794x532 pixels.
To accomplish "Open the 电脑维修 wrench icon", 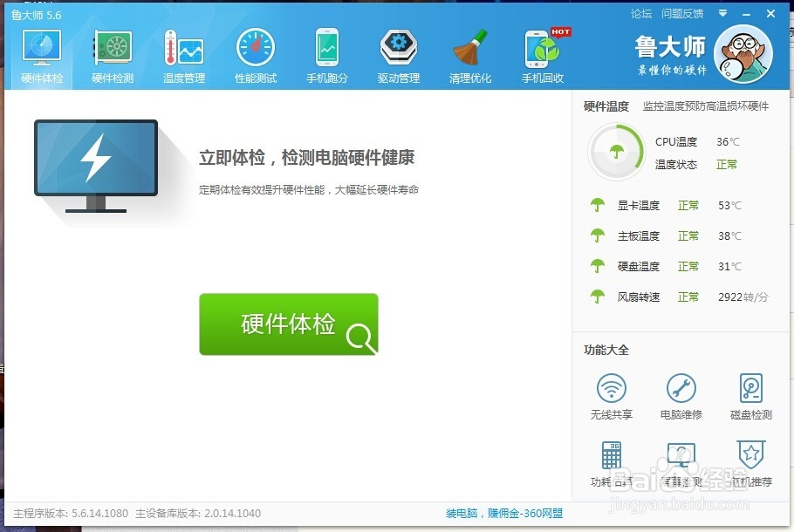I will 681,388.
